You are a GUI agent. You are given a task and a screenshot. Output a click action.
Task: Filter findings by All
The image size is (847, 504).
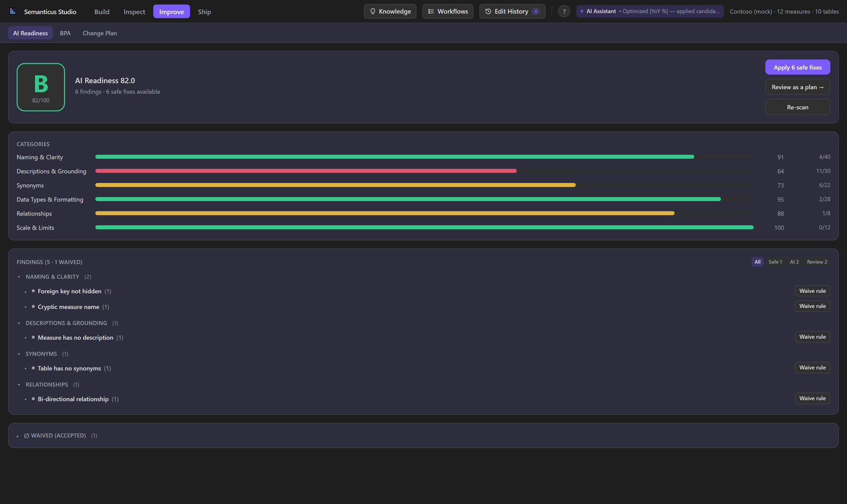coord(758,262)
